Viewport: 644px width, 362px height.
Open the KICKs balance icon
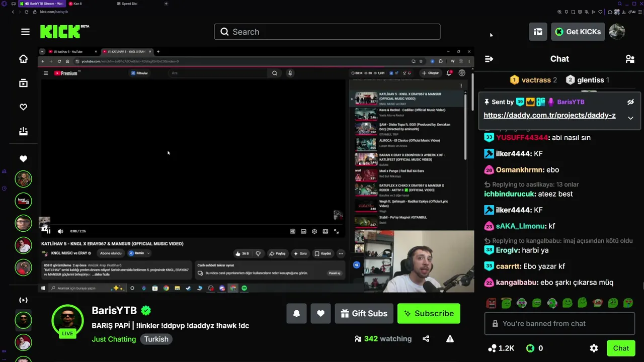coord(530,348)
